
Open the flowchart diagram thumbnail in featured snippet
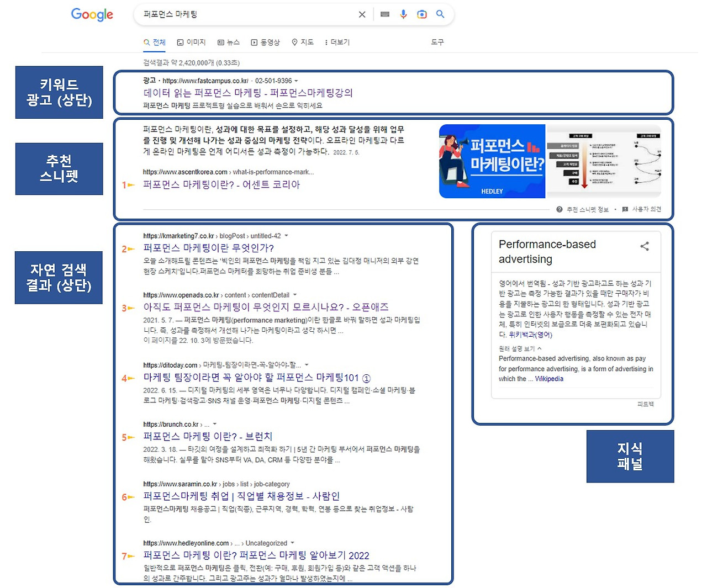click(x=604, y=161)
